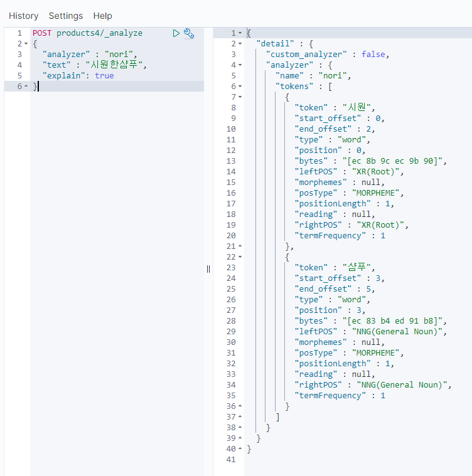Open the wrench request options icon
Image resolution: width=472 pixels, height=476 pixels.
tap(189, 33)
